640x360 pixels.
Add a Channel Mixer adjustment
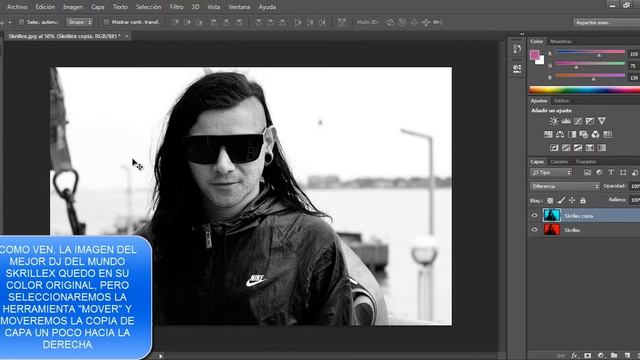[596, 134]
